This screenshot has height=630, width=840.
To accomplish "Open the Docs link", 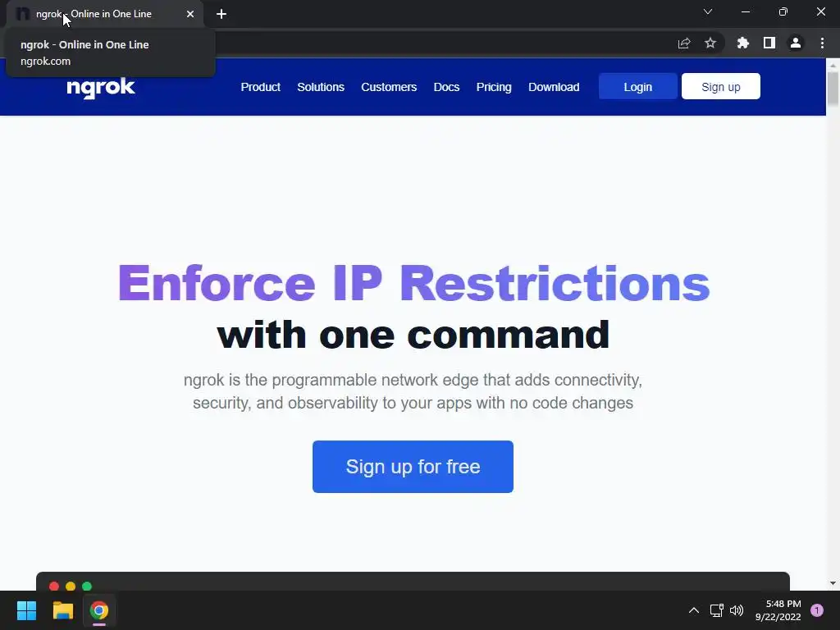I will 446,87.
